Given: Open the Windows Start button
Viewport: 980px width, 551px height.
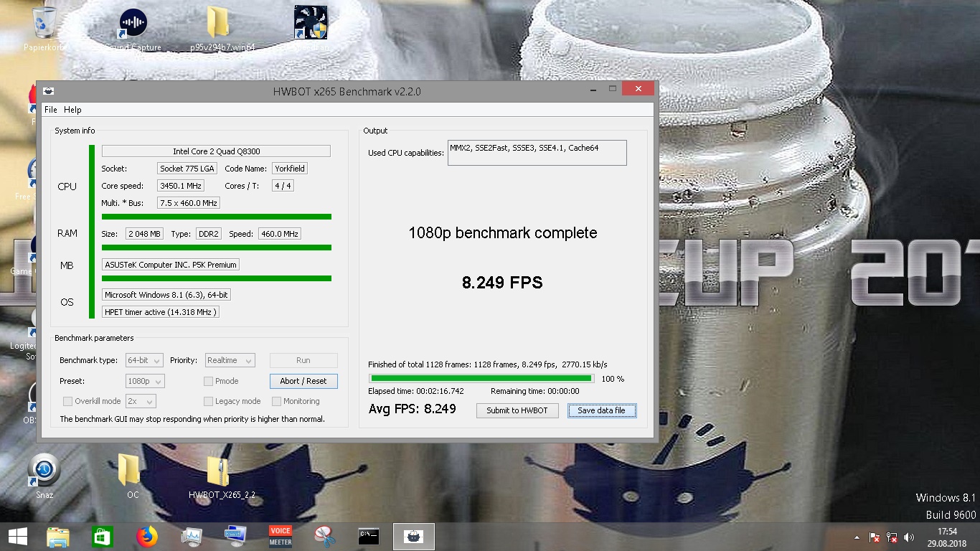Looking at the screenshot, I should (x=17, y=537).
